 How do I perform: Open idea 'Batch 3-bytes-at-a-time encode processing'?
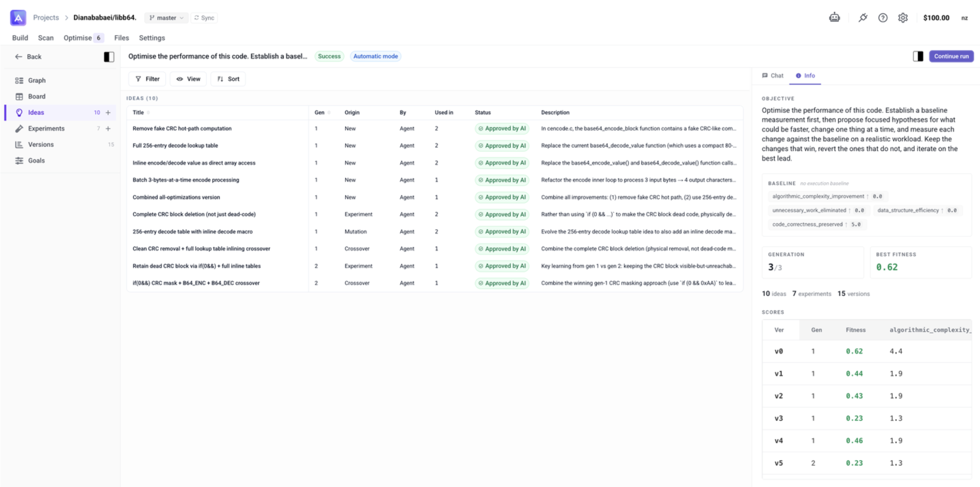point(186,180)
